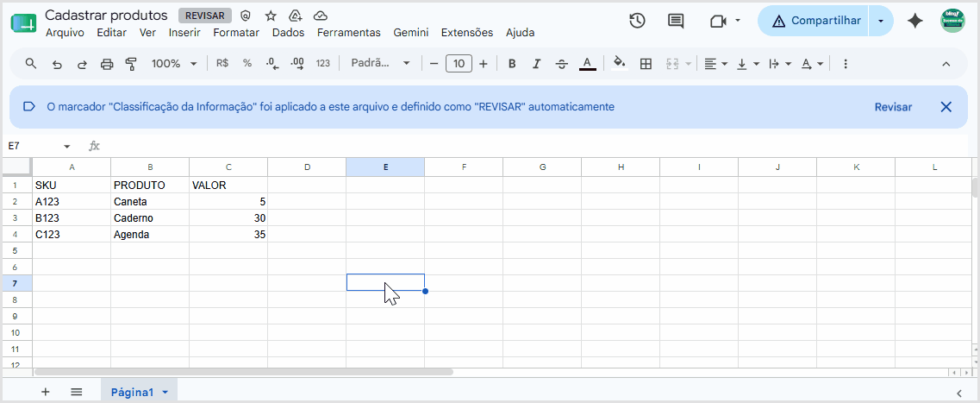
Task: Open the Ajuda menu
Action: pyautogui.click(x=520, y=33)
